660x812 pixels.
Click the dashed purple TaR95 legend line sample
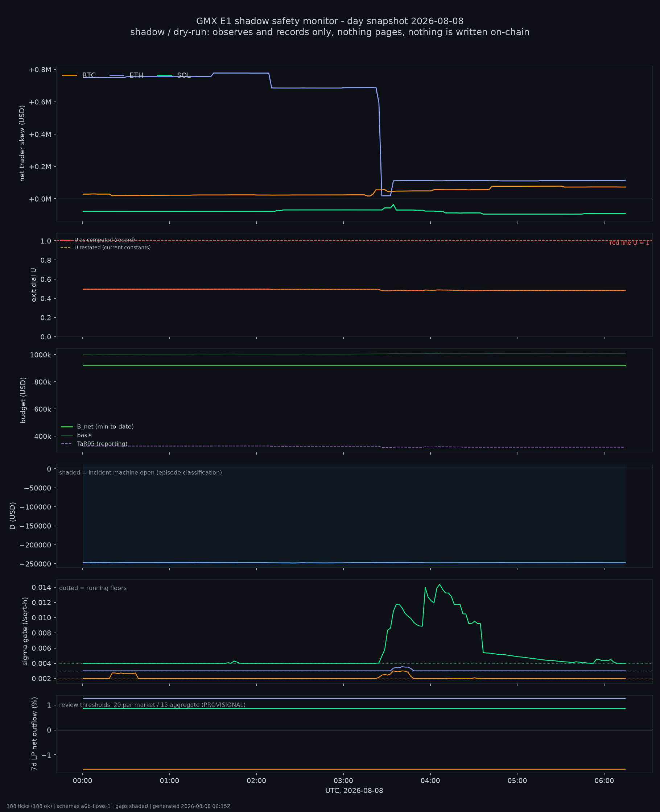click(x=67, y=444)
